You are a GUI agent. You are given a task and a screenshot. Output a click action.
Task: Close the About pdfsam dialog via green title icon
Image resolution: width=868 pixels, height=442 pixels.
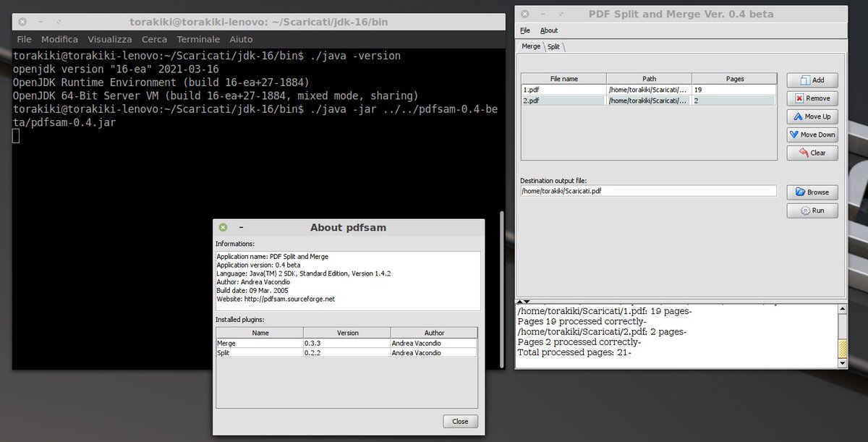click(x=224, y=227)
